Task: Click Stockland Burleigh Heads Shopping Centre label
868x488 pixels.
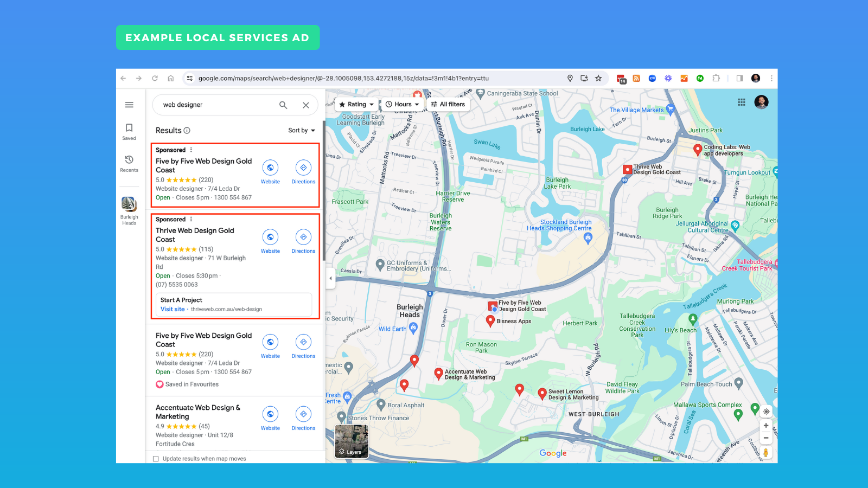Action: click(x=559, y=225)
